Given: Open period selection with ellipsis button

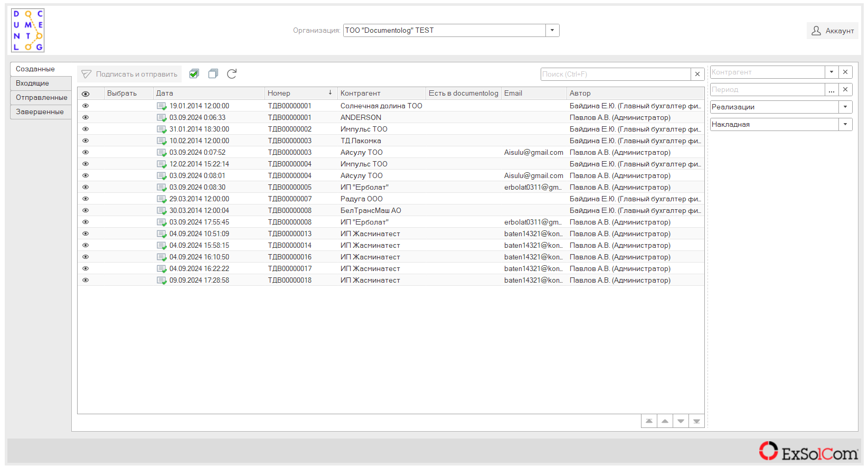Looking at the screenshot, I should tap(832, 89).
